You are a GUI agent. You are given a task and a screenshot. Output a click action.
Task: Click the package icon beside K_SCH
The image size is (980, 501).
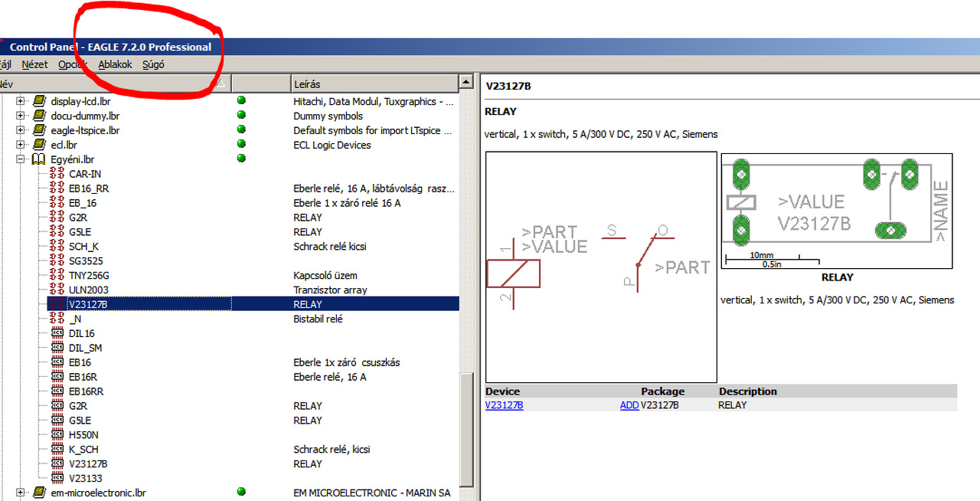57,449
